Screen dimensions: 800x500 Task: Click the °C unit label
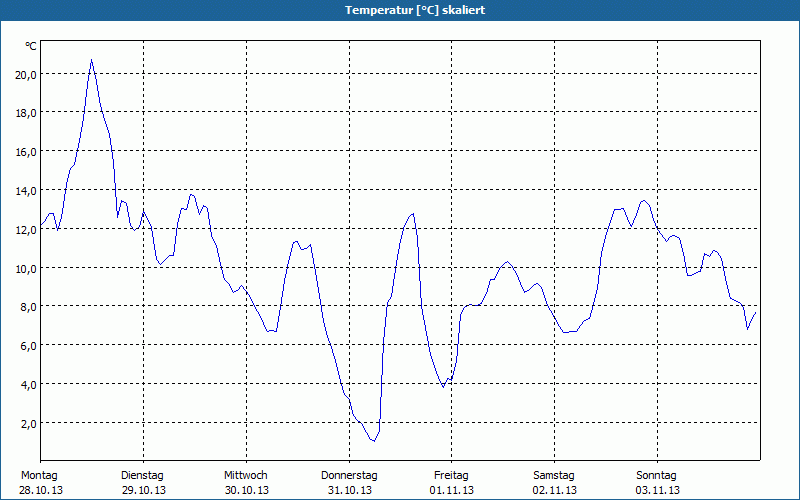(x=31, y=46)
